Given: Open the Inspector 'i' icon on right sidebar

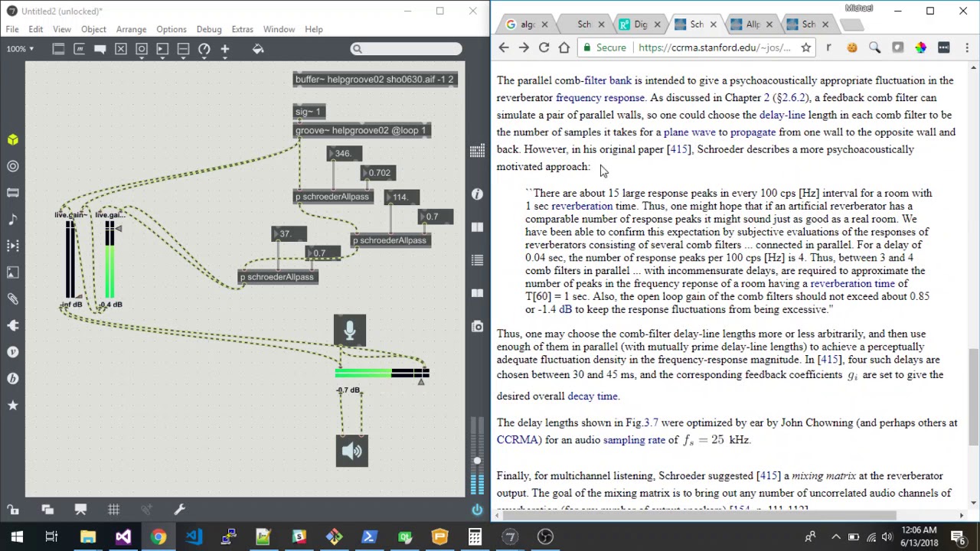Looking at the screenshot, I should point(477,194).
